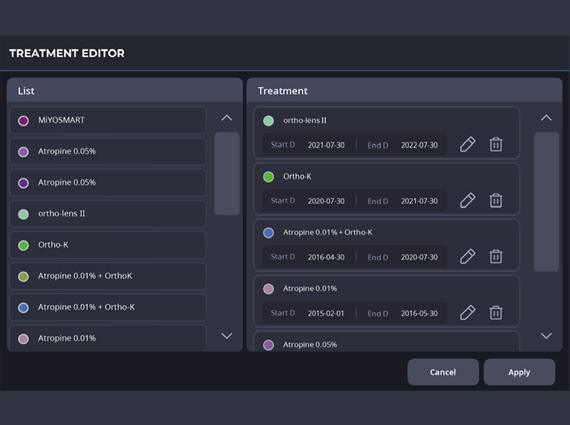Click the Treatment panel scrollbar thumb

pos(546,202)
